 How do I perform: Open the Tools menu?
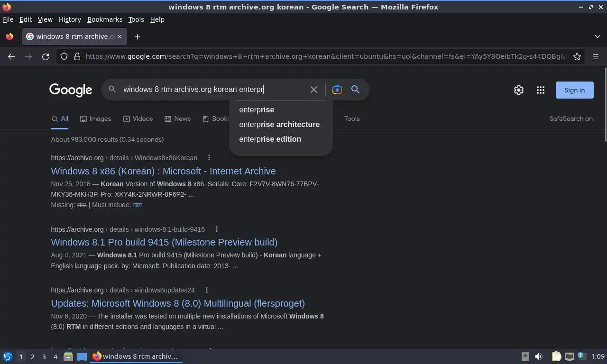coord(136,19)
